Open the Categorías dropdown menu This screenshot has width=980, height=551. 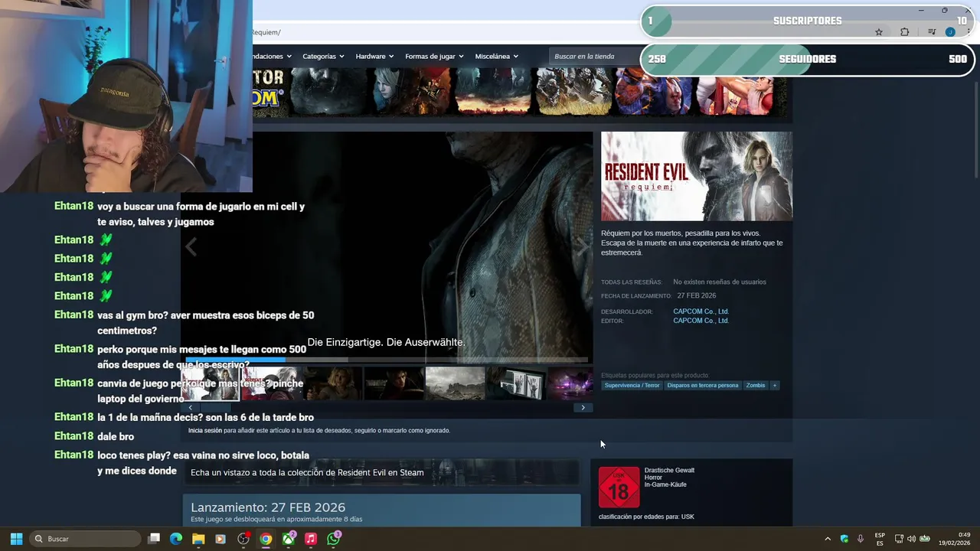322,56
